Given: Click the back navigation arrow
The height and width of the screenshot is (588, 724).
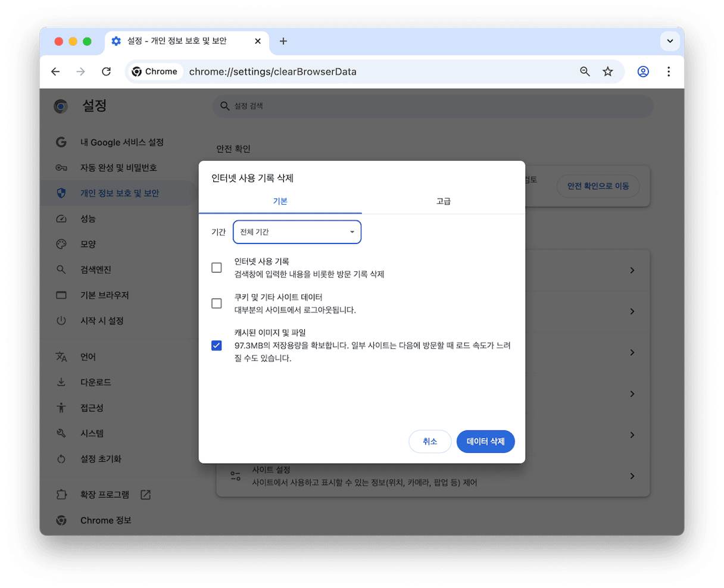Looking at the screenshot, I should (x=55, y=71).
